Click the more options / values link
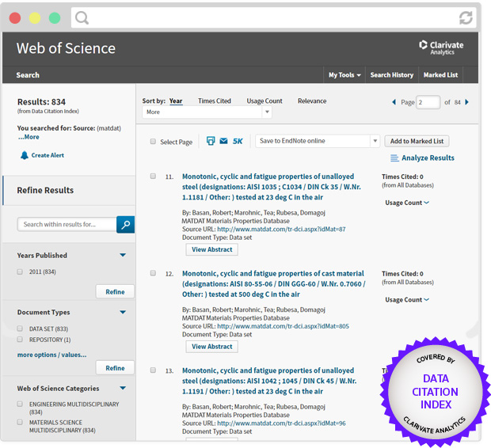Screen dimensions: 491x448 pos(51,355)
